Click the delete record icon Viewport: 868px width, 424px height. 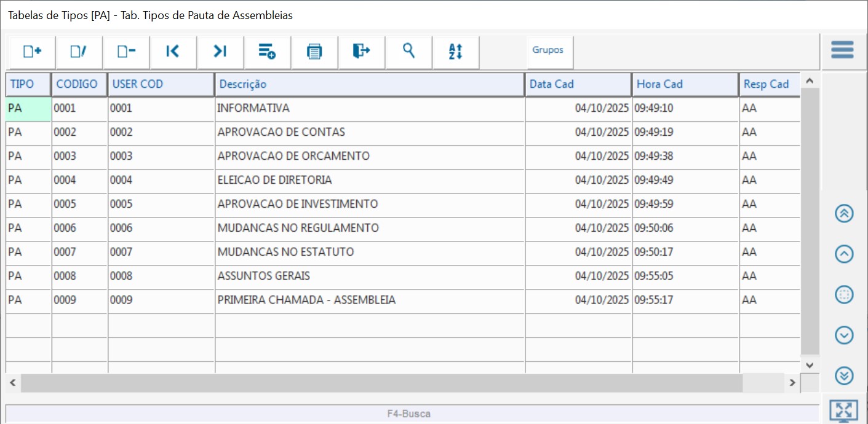[126, 52]
